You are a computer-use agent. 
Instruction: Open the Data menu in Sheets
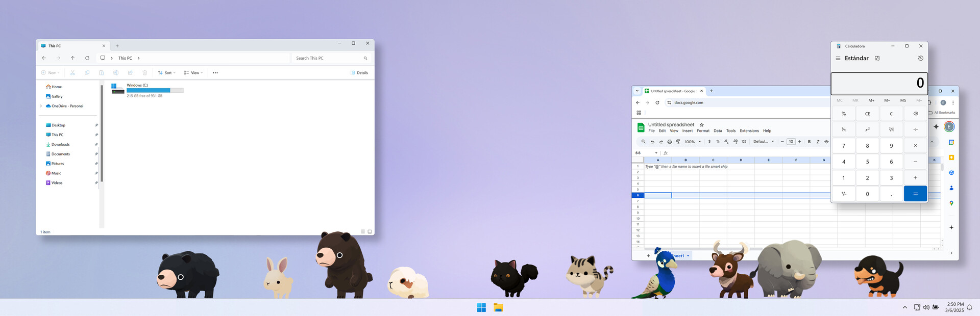[718, 131]
